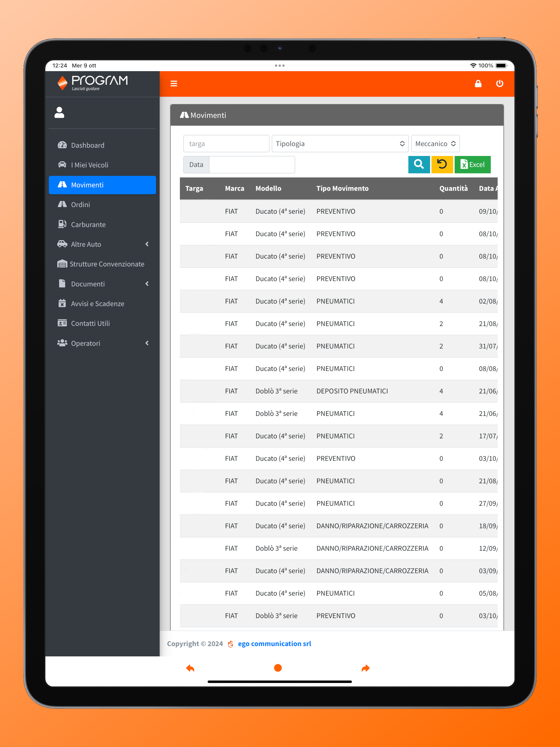This screenshot has height=747, width=560.
Task: Click date 17/07 in PNEUMATICI row
Action: pos(488,436)
